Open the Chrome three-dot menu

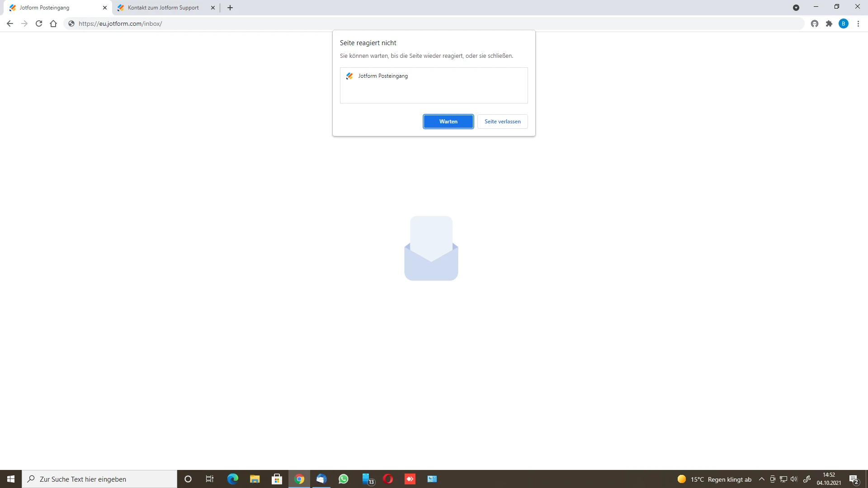(859, 23)
